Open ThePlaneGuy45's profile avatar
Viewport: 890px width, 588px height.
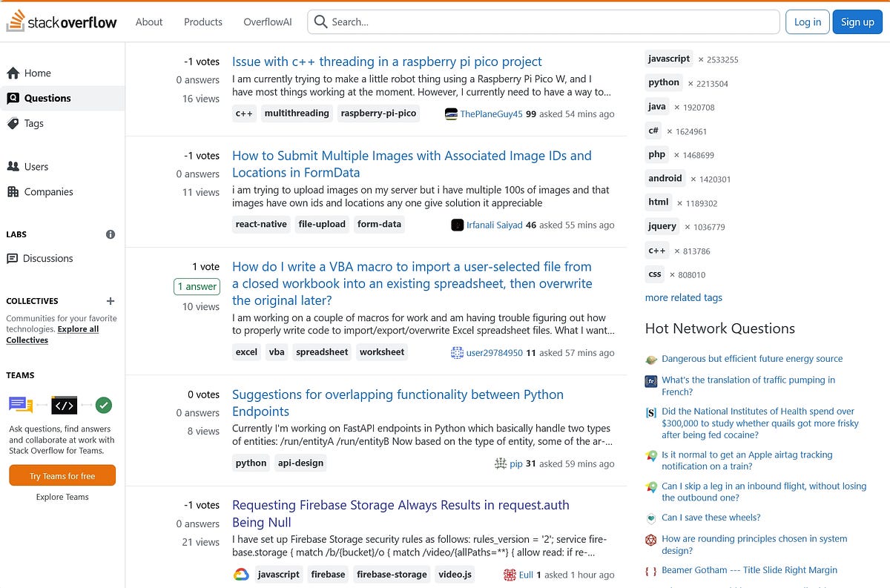(451, 114)
